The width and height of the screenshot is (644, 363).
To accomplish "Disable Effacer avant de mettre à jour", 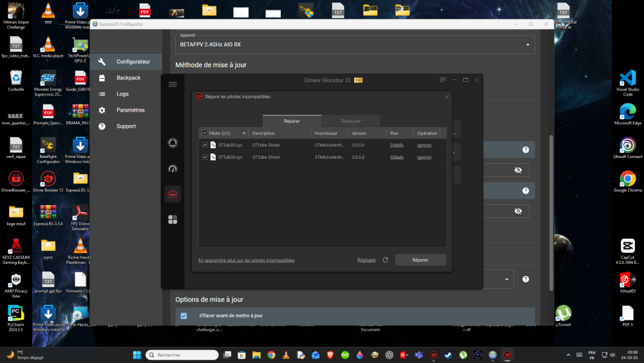I will click(x=184, y=316).
